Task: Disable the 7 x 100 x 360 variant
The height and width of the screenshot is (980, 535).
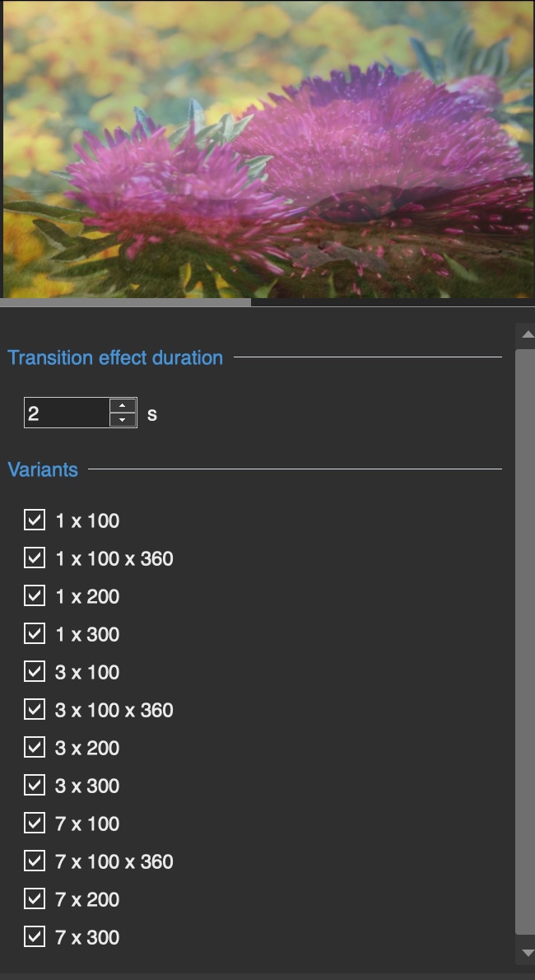Action: (35, 861)
